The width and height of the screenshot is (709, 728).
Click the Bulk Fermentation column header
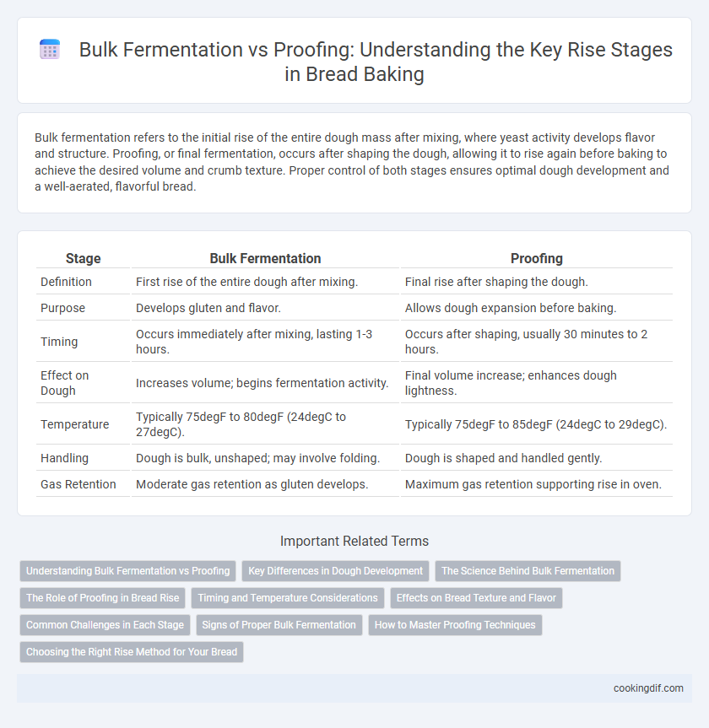265,258
